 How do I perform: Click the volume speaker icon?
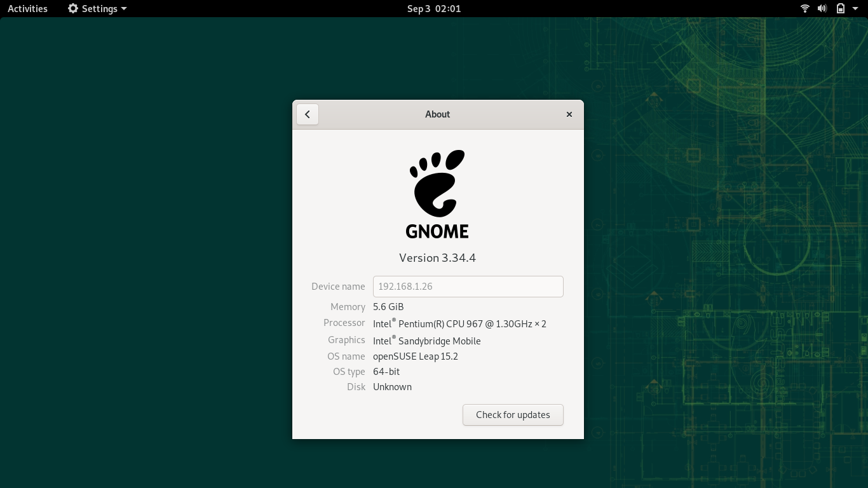click(822, 8)
